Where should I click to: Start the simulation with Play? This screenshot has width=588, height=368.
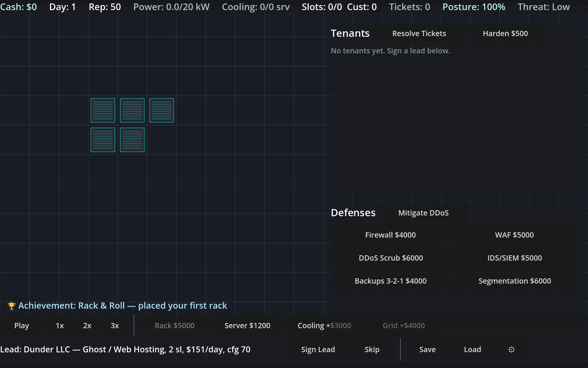[x=22, y=326]
